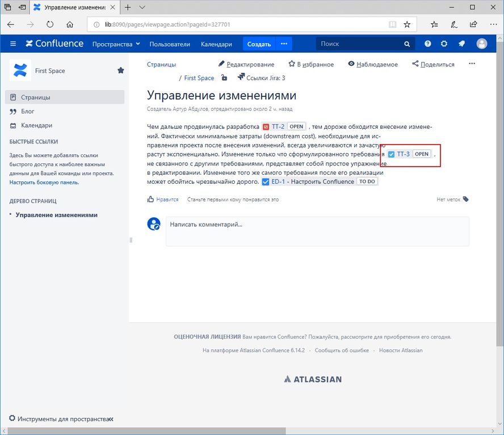
Task: Click the search magnifier icon
Action: tap(407, 44)
